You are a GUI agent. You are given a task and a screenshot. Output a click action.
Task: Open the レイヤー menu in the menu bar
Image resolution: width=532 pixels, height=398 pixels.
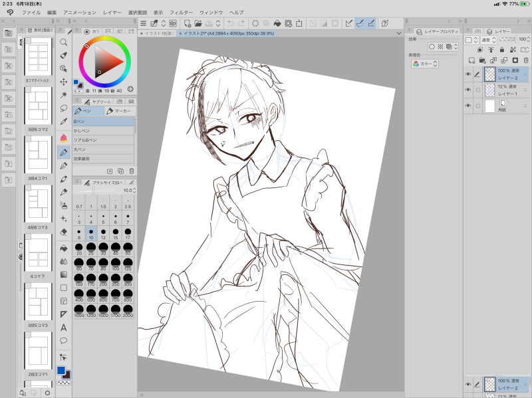(x=112, y=13)
